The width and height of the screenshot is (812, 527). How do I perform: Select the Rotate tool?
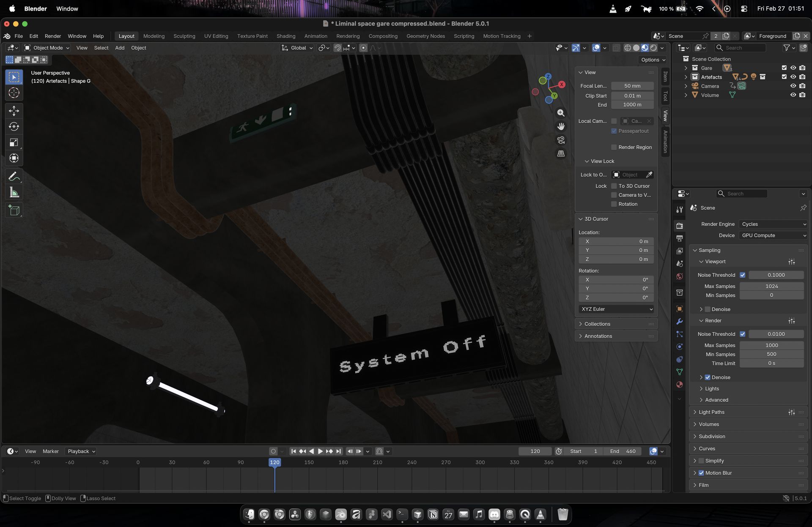point(14,127)
